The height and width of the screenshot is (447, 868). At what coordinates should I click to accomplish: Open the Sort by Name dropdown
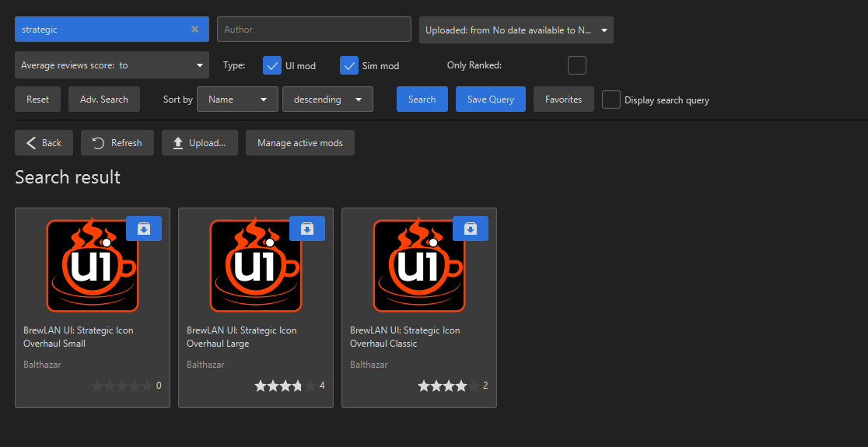[237, 100]
